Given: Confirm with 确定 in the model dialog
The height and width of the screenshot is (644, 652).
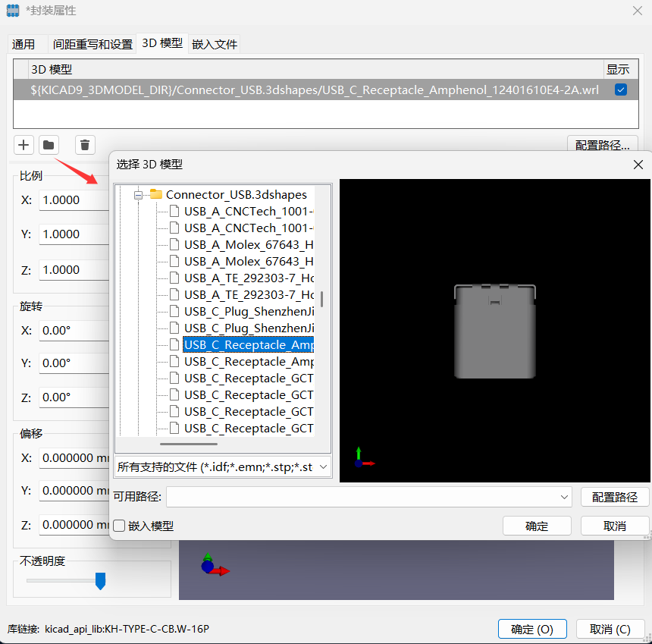Looking at the screenshot, I should (537, 526).
